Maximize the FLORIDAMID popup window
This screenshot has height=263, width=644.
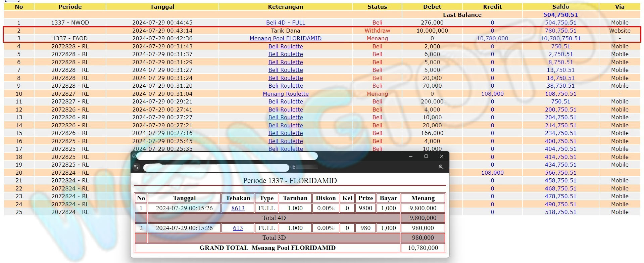tap(426, 156)
